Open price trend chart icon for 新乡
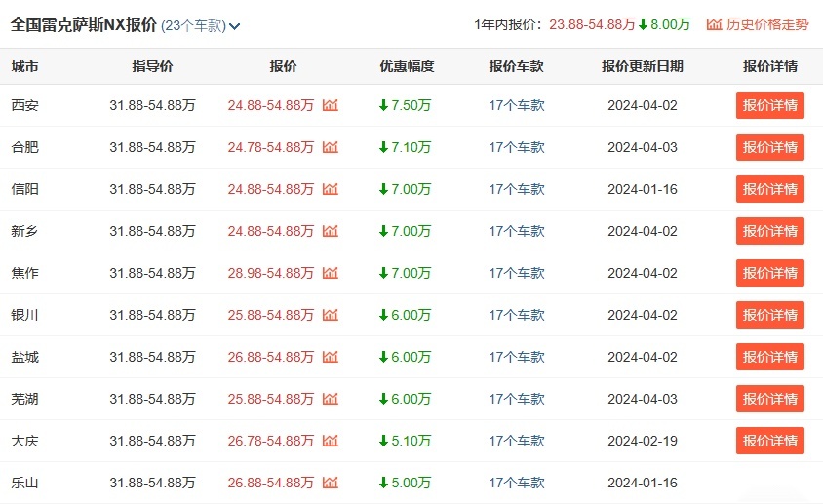The height and width of the screenshot is (504, 823). tap(331, 231)
